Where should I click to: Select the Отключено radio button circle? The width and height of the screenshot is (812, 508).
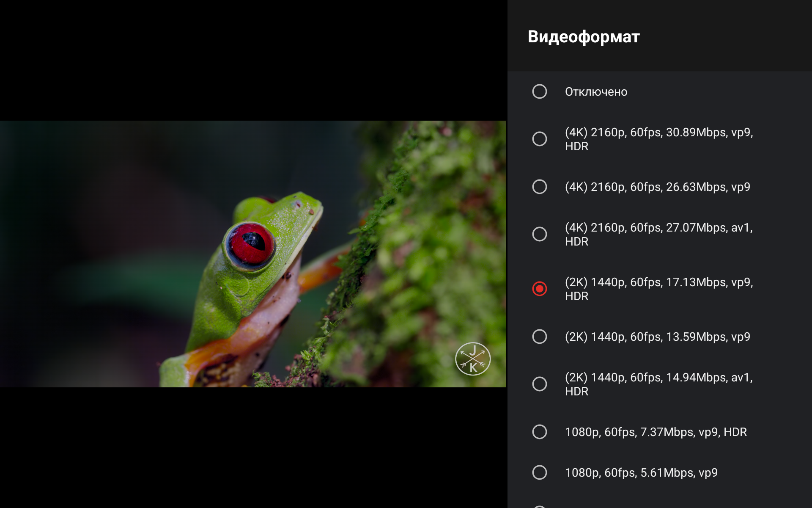coord(539,91)
